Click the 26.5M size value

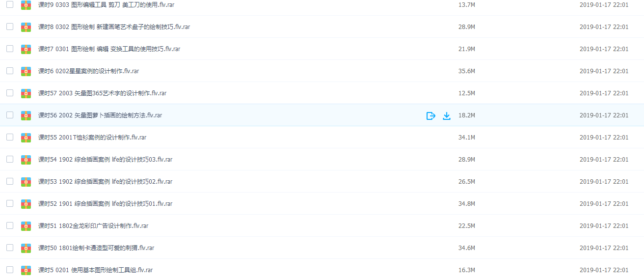coord(466,182)
